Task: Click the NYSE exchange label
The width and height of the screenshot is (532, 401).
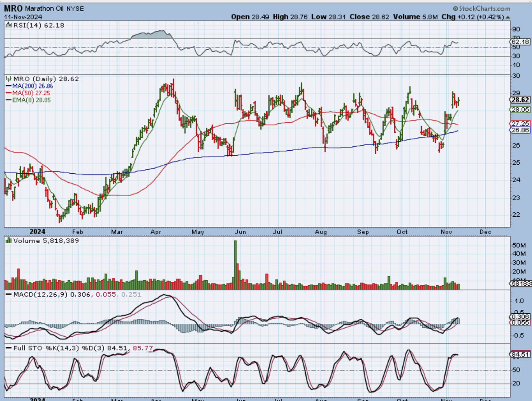Action: coord(75,9)
